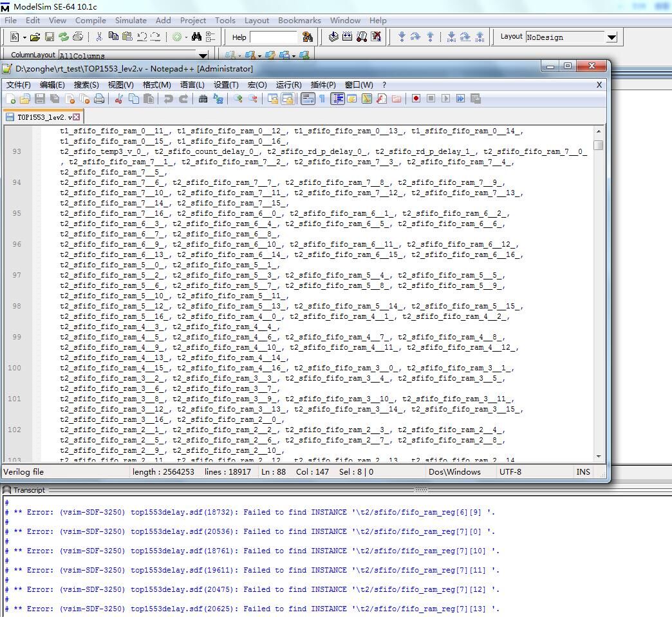This screenshot has width=672, height=617.
Task: Close the TOP1553_lev2.v tab
Action: point(77,117)
